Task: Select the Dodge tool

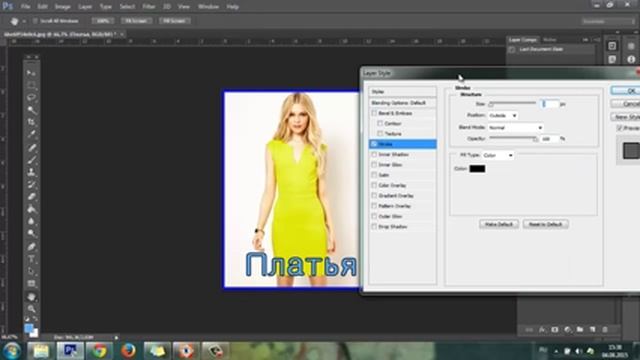Action: (31, 233)
